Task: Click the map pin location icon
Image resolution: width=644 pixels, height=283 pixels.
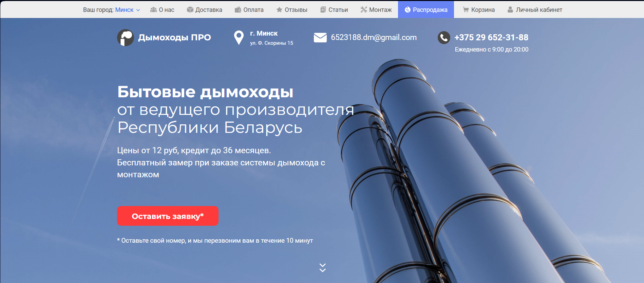Action: coord(239,38)
